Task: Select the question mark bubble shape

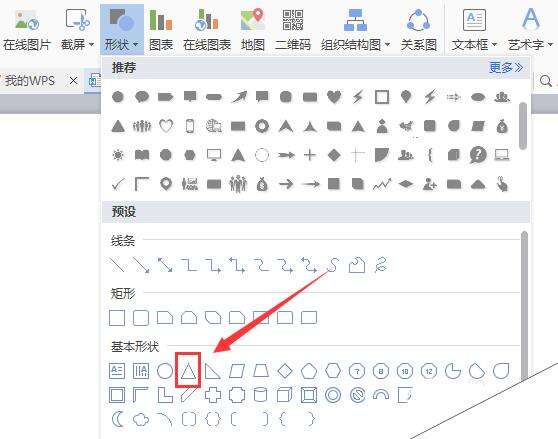Action: (478, 155)
